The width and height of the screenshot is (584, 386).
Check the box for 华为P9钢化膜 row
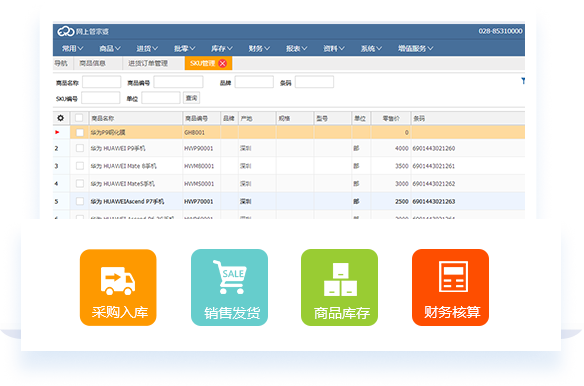[80, 132]
